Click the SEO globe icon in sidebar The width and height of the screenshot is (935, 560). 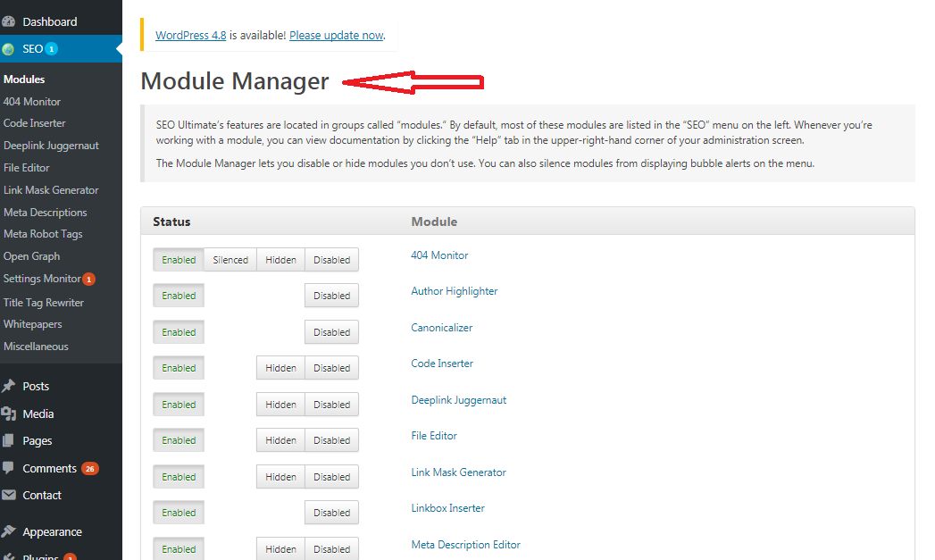pos(8,49)
